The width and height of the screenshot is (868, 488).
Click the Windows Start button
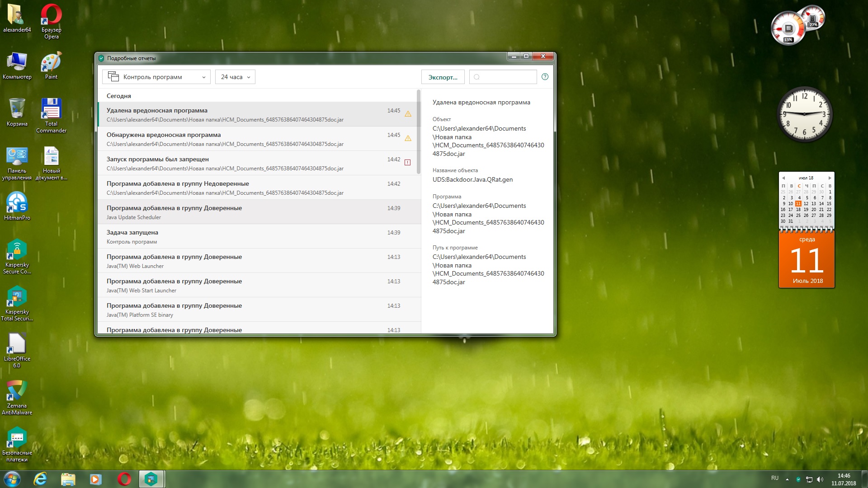click(x=12, y=479)
